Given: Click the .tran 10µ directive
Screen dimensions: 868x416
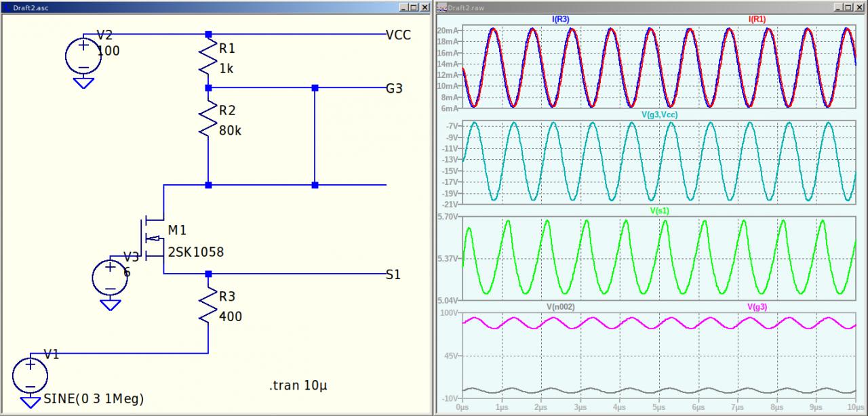Looking at the screenshot, I should tap(298, 386).
